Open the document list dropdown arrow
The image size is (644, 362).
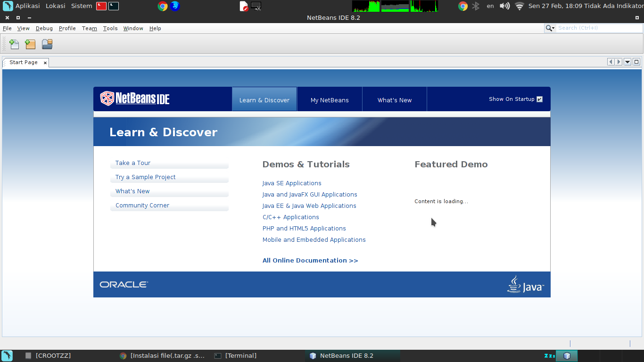(627, 62)
